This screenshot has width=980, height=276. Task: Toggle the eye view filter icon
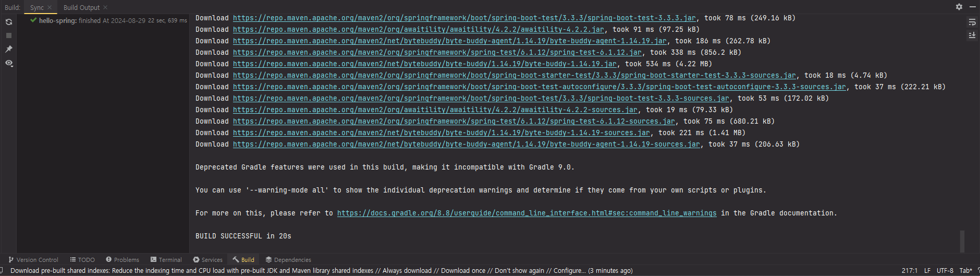tap(9, 63)
